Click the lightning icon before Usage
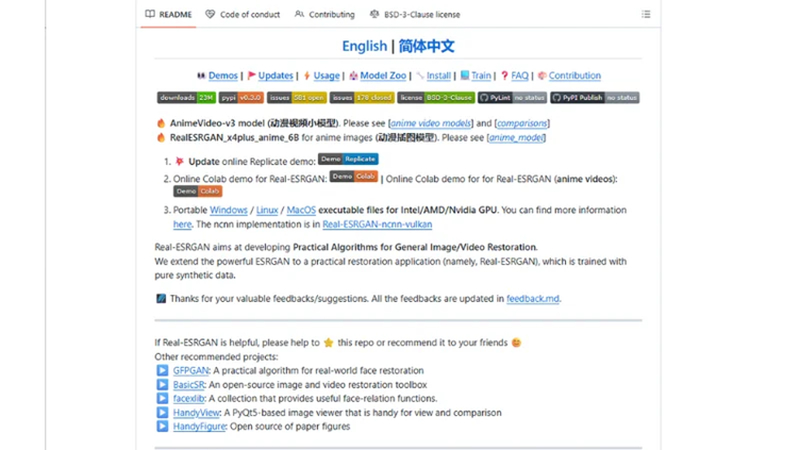The image size is (800, 450). click(307, 76)
